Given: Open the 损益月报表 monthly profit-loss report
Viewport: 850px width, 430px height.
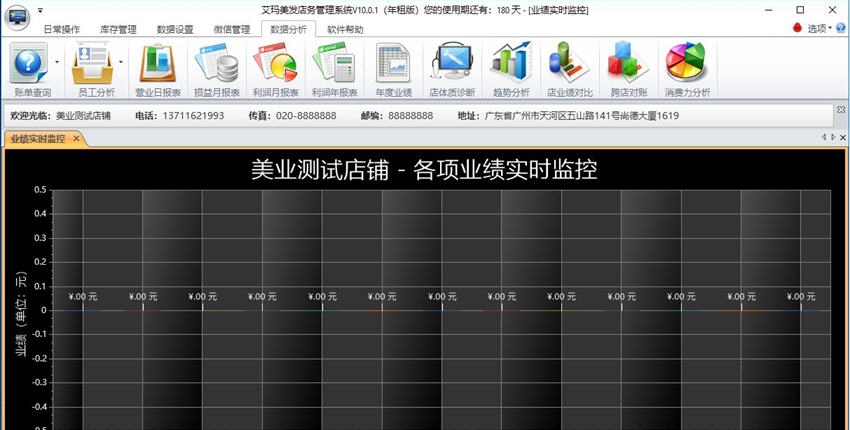Looking at the screenshot, I should point(217,70).
